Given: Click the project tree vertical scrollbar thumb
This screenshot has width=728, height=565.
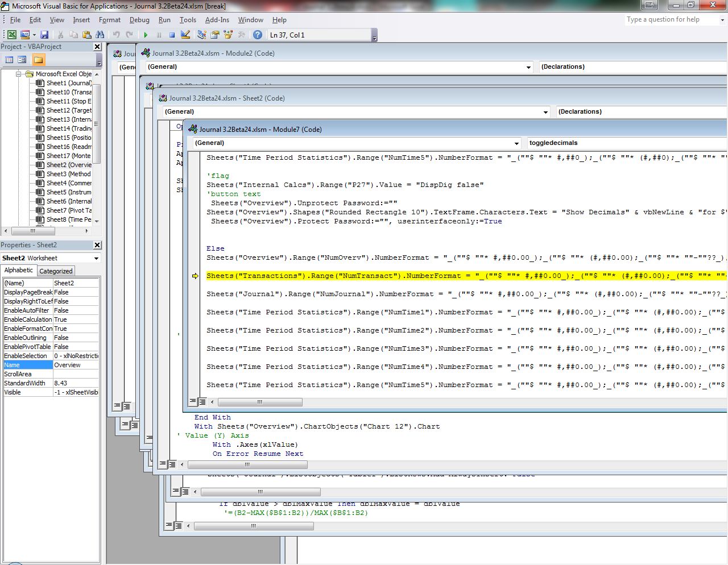Looking at the screenshot, I should [x=96, y=123].
